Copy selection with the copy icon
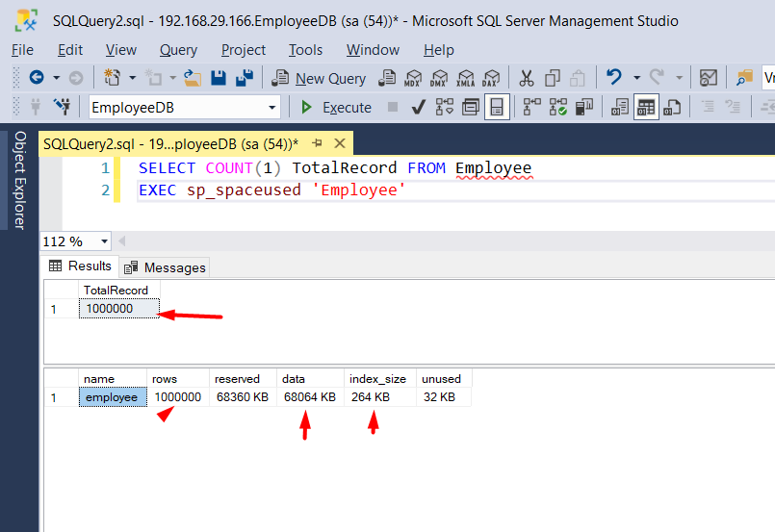The height and width of the screenshot is (532, 775). 552,78
